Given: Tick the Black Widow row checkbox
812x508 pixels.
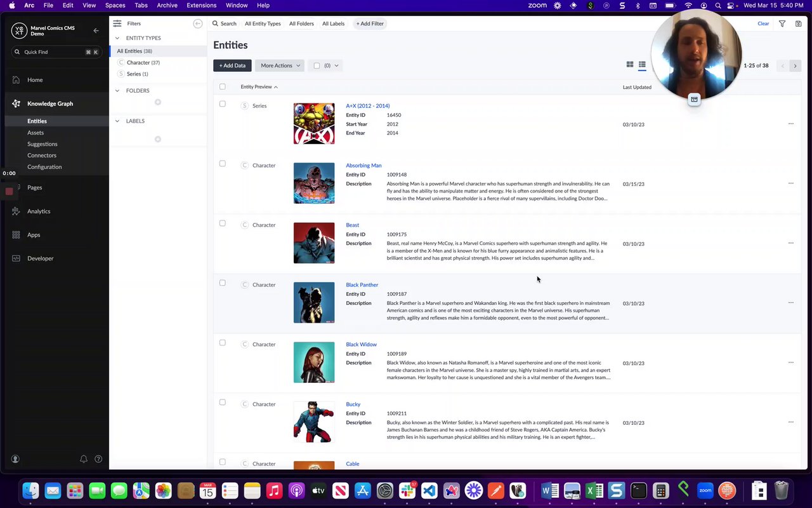Looking at the screenshot, I should 222,342.
